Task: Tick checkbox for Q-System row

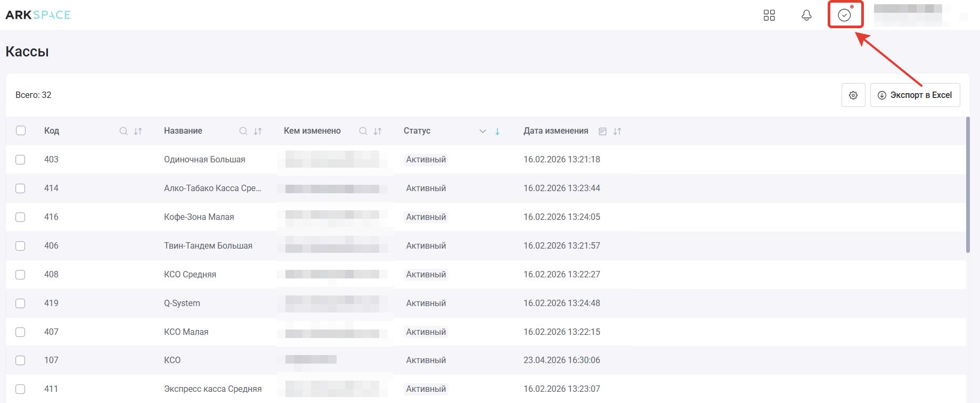Action: click(x=20, y=303)
